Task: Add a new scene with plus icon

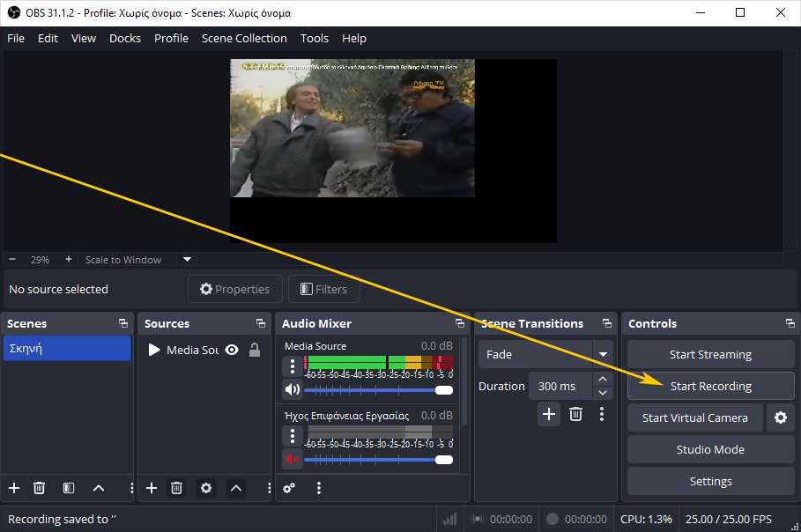Action: tap(14, 488)
